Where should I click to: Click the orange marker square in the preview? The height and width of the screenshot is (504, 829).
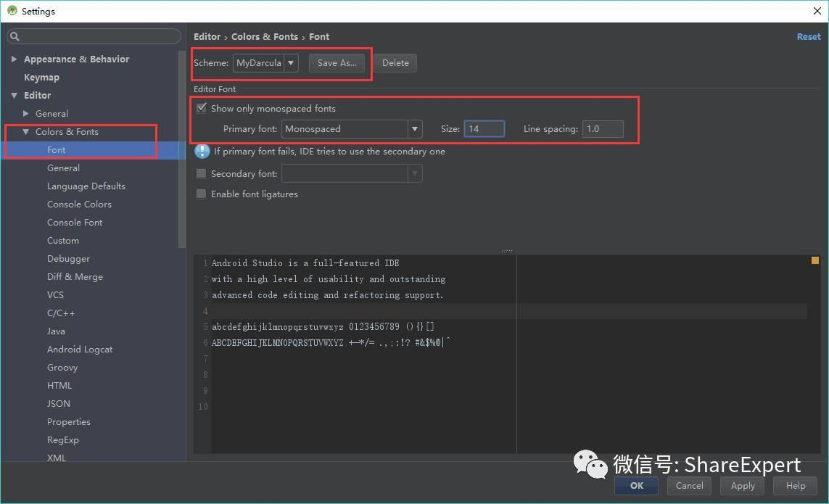pos(814,260)
